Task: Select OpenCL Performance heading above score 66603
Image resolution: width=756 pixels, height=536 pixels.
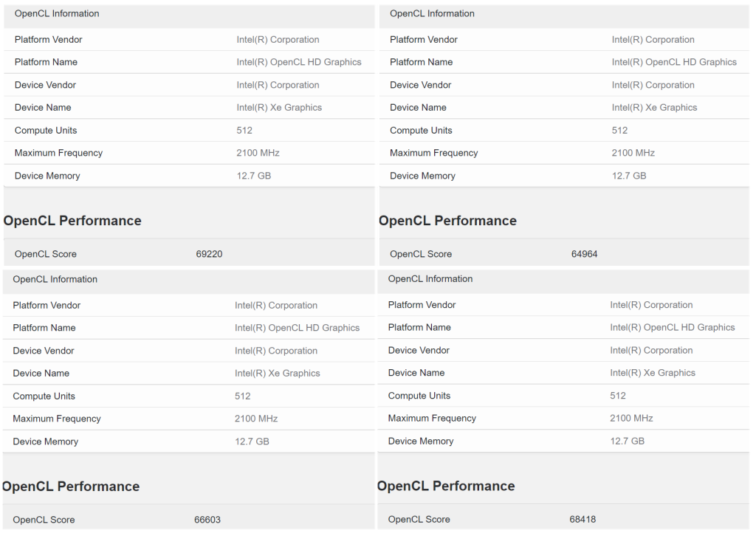Action: tap(71, 487)
